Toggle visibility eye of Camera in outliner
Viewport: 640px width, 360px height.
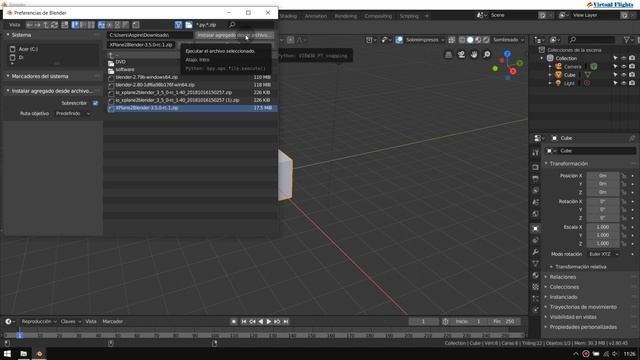click(x=624, y=67)
